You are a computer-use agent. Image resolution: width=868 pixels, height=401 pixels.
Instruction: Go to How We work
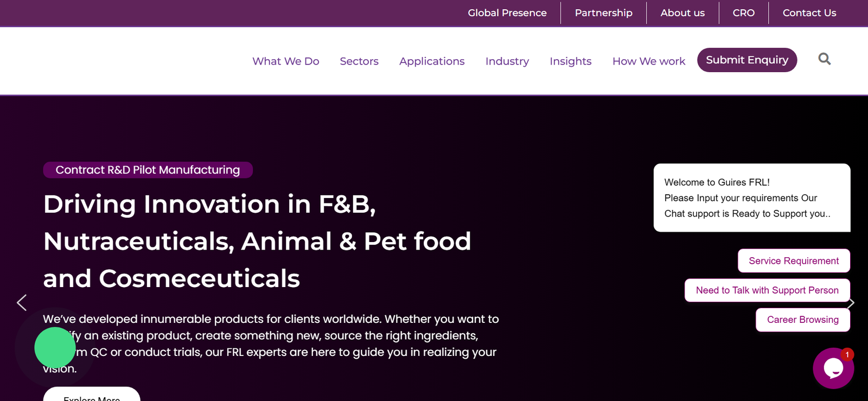pyautogui.click(x=649, y=61)
